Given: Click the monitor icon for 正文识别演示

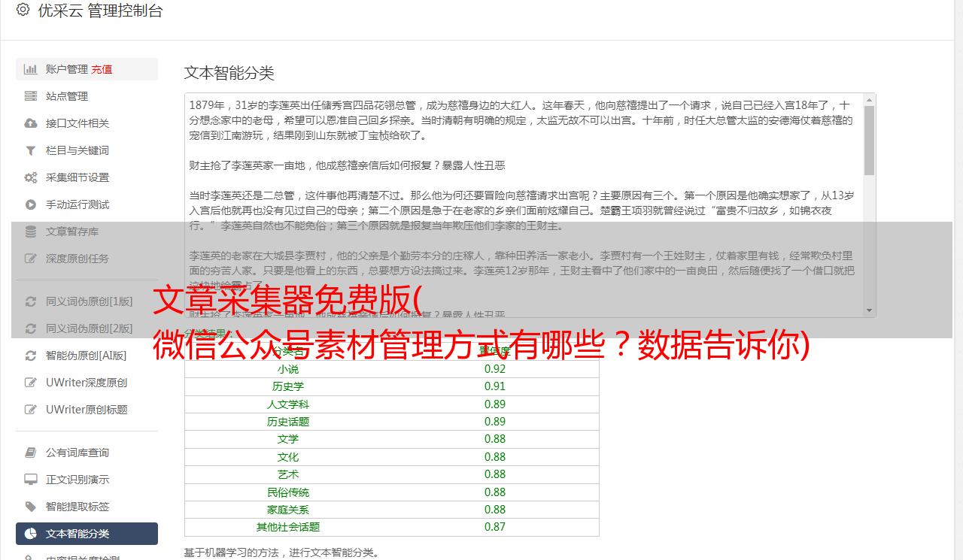Looking at the screenshot, I should tap(31, 480).
